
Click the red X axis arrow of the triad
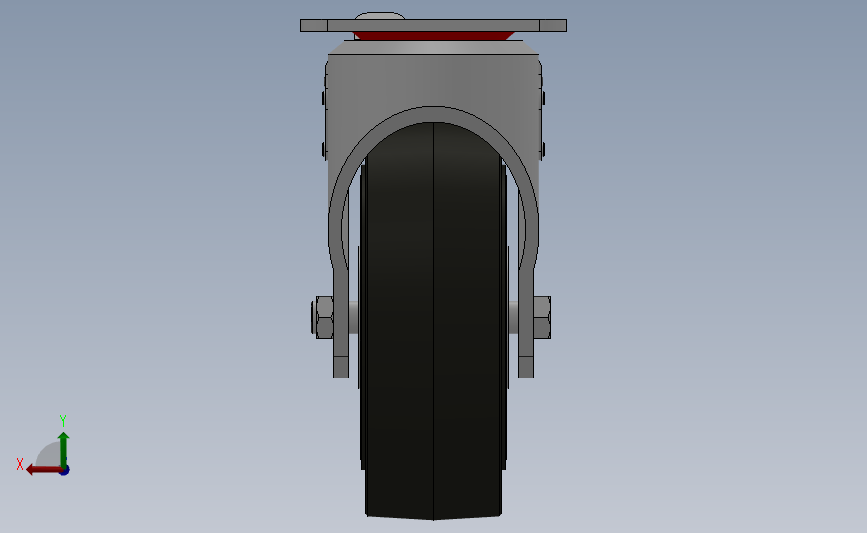(x=44, y=470)
